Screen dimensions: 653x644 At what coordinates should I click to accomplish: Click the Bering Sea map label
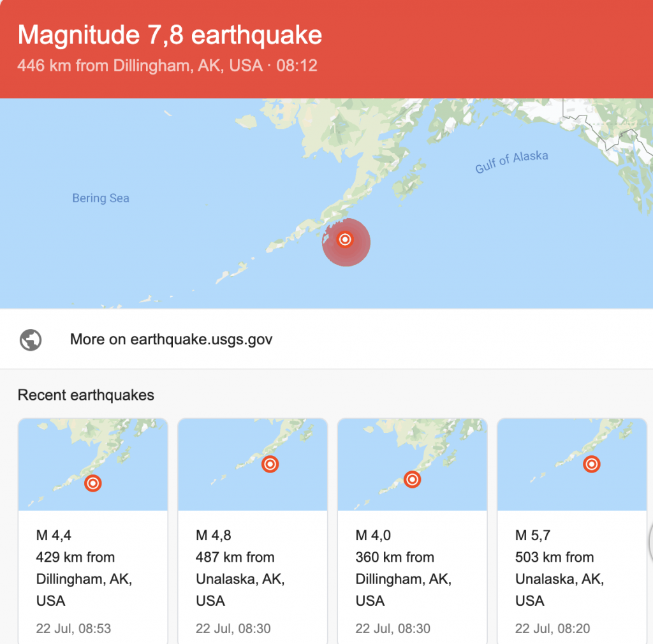pyautogui.click(x=101, y=198)
